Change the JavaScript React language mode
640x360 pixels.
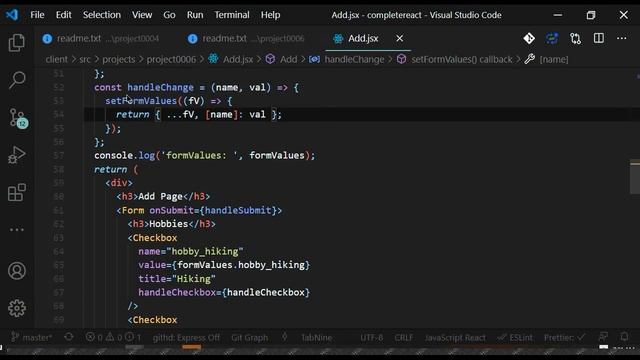coord(455,338)
